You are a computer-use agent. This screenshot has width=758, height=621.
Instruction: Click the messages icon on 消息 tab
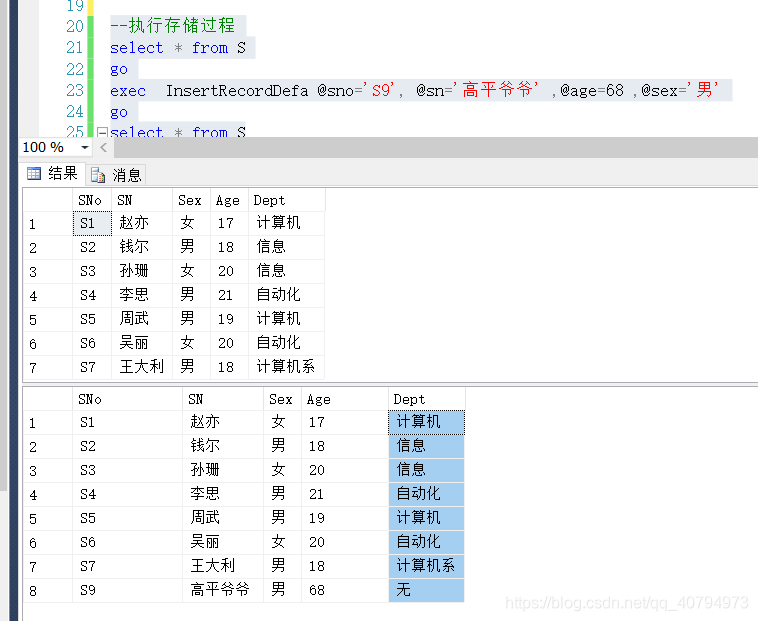(98, 175)
